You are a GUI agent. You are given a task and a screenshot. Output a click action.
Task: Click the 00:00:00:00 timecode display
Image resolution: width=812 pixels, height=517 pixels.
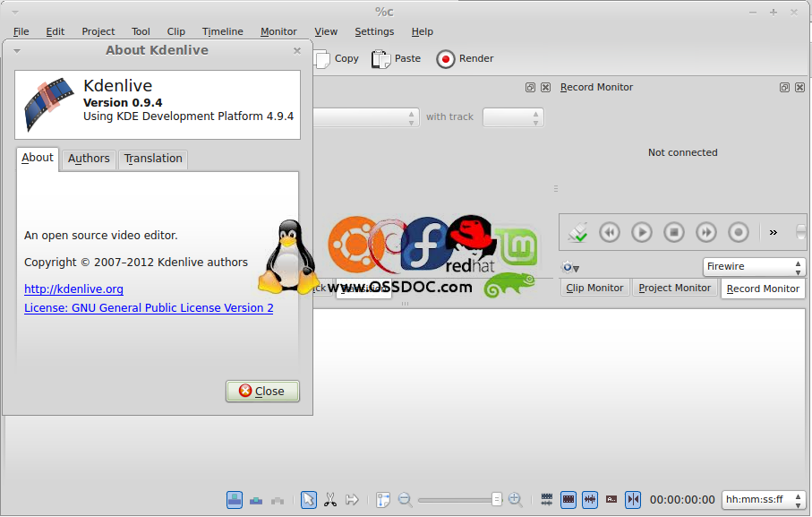[x=682, y=500]
